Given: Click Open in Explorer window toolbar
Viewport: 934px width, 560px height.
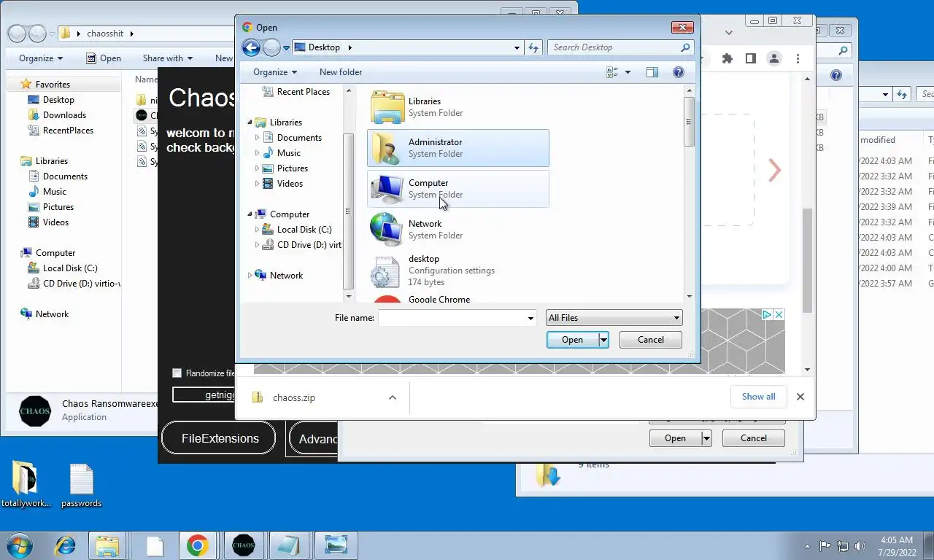Looking at the screenshot, I should [x=103, y=58].
